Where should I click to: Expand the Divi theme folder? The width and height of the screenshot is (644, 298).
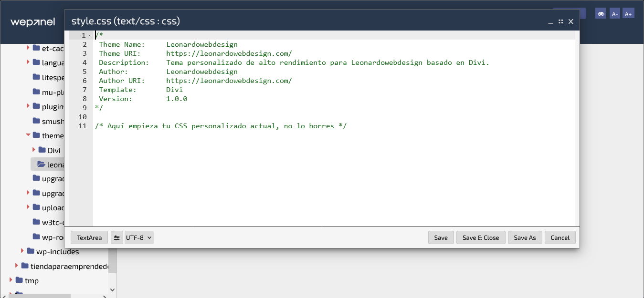click(x=34, y=150)
